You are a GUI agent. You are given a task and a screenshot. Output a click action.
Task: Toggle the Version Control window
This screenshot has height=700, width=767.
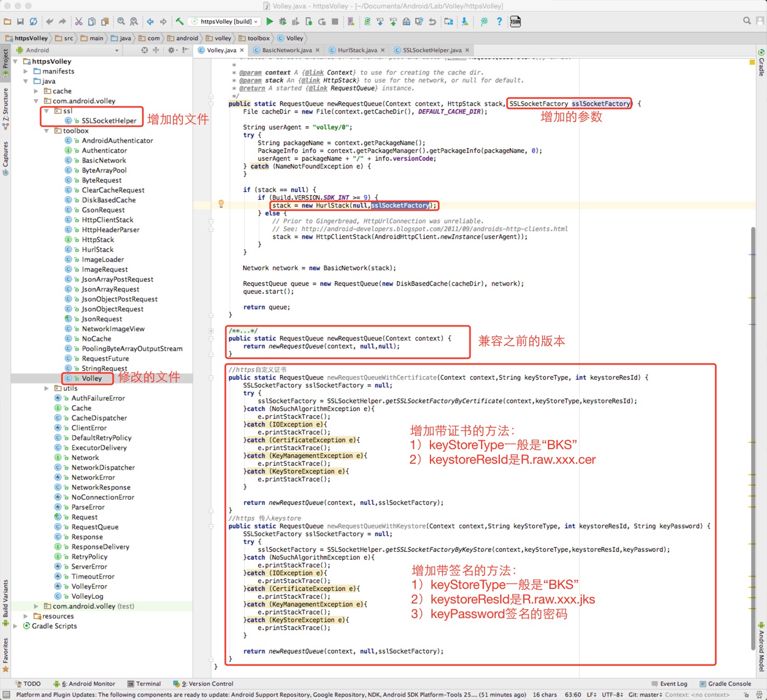[x=203, y=684]
